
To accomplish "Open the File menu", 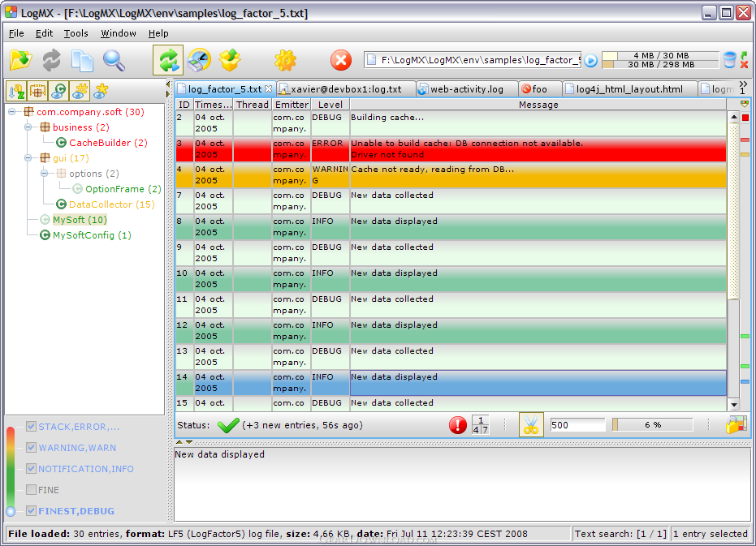I will click(x=16, y=33).
